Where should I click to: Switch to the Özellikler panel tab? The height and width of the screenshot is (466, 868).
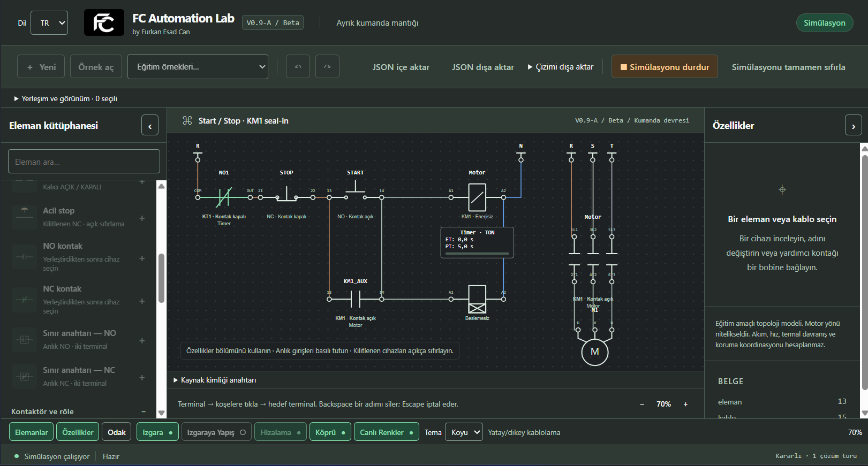pos(78,432)
